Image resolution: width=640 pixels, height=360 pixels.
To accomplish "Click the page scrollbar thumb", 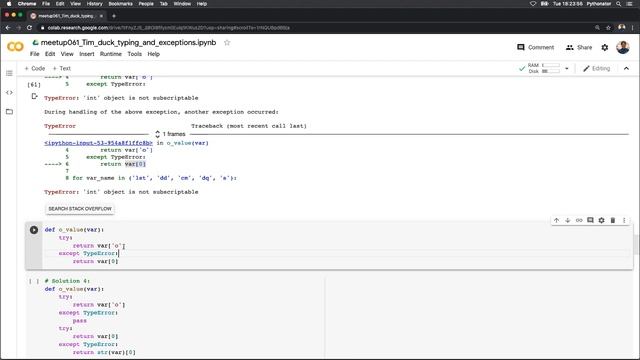I will [636, 245].
